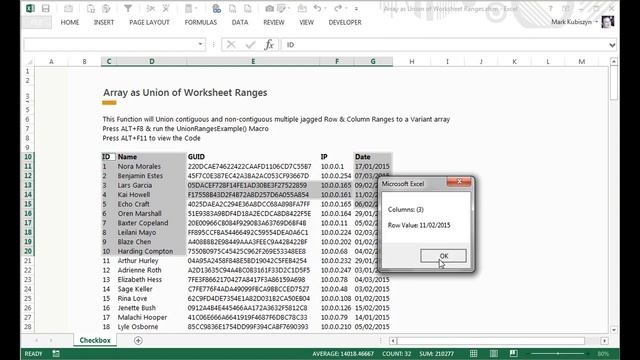Screen dimensions: 640x360
Task: Select column A header
Action: pyautogui.click(x=51, y=61)
